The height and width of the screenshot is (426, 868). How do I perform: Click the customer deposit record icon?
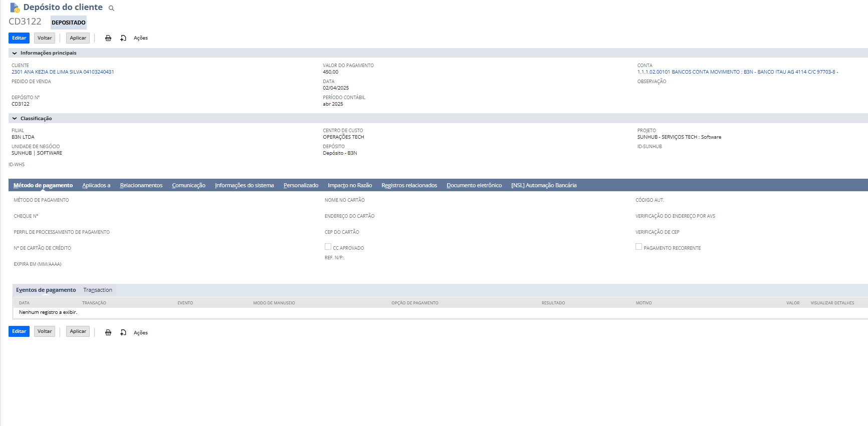click(15, 8)
